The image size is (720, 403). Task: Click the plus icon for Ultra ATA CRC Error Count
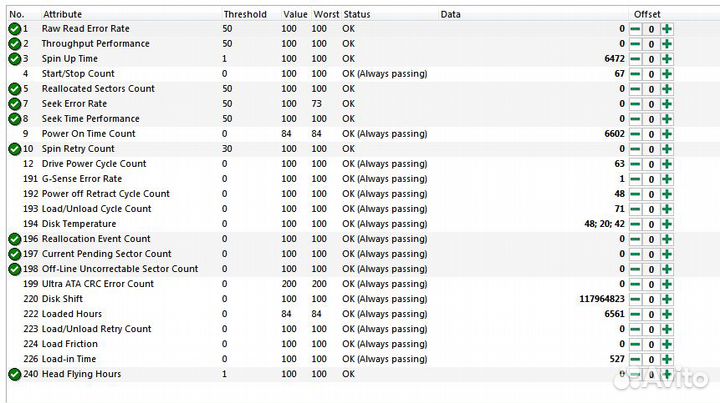666,284
